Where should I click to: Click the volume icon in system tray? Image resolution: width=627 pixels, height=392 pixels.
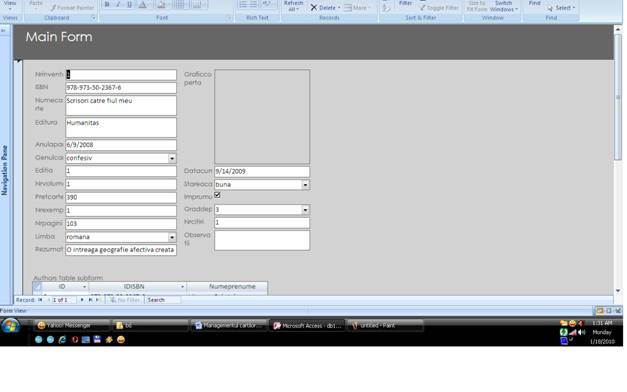[x=581, y=332]
